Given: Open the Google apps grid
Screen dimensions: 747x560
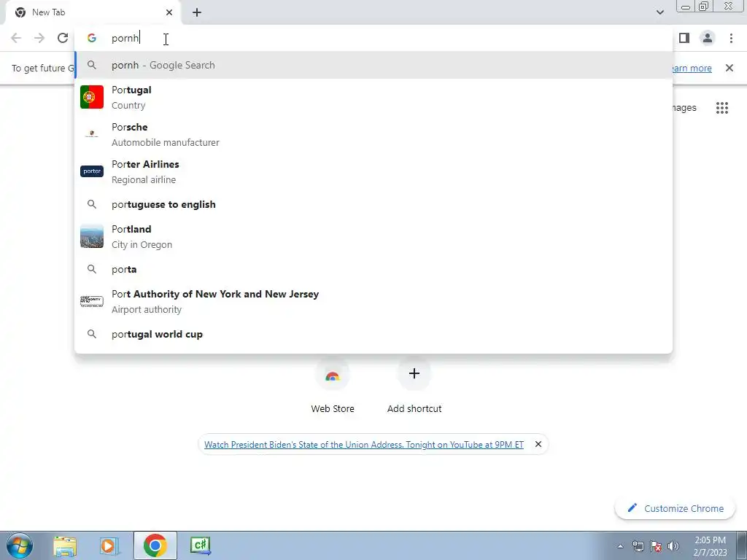Looking at the screenshot, I should pyautogui.click(x=722, y=108).
